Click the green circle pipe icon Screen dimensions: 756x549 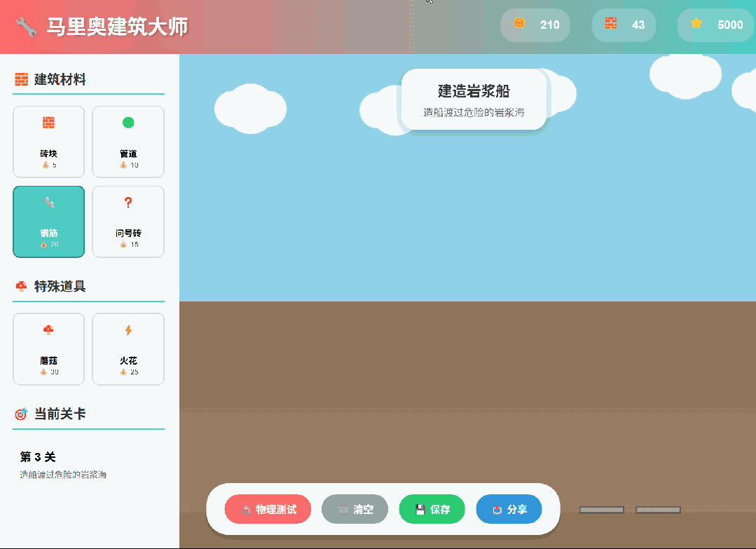pyautogui.click(x=128, y=123)
